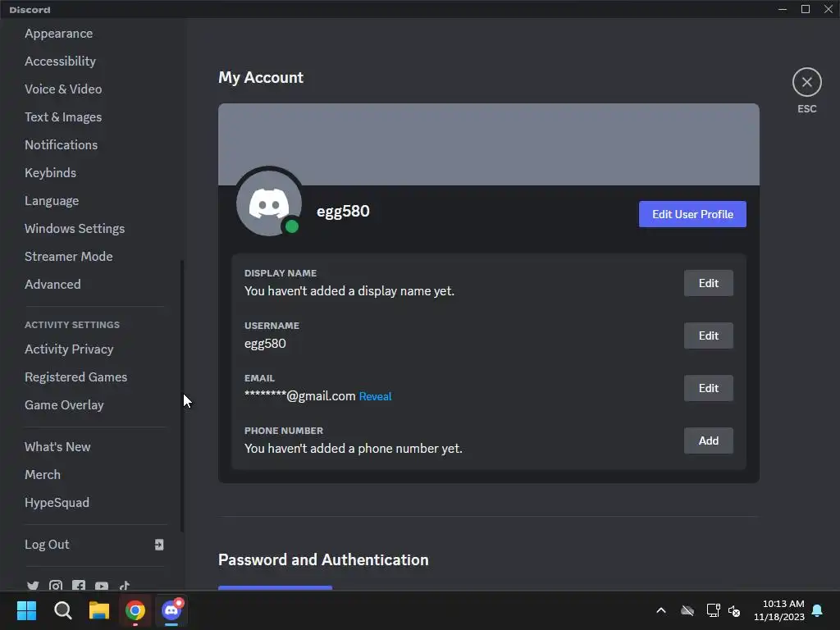The width and height of the screenshot is (840, 630).
Task: Edit the username egg580
Action: click(x=708, y=336)
